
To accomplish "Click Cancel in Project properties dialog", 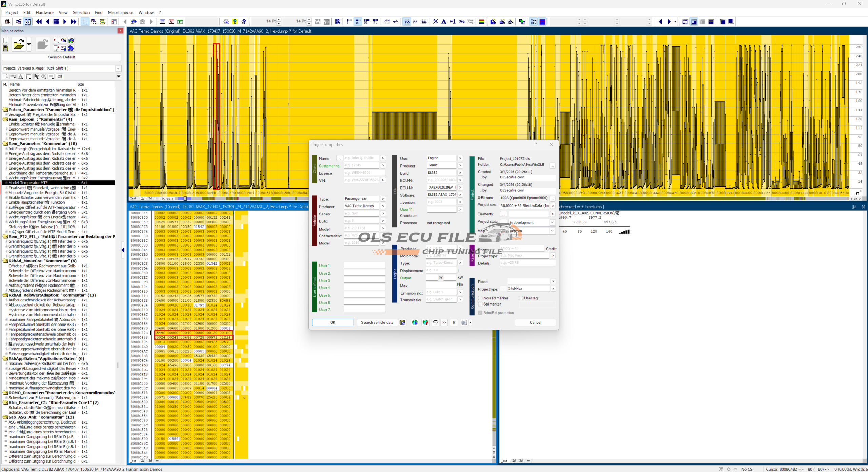I will coord(535,322).
